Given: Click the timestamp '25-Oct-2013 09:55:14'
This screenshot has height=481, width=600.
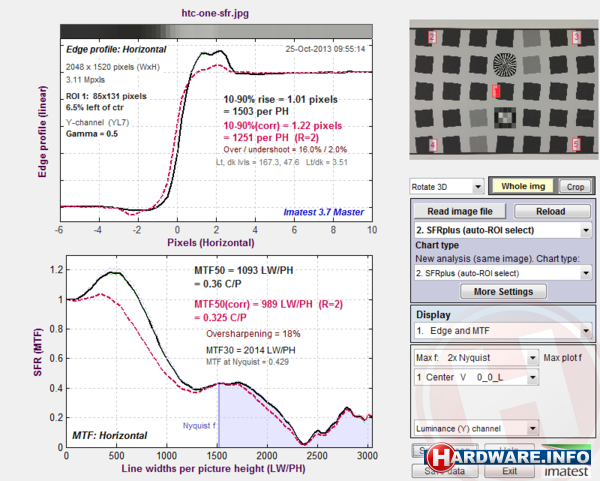Looking at the screenshot, I should pos(325,49).
